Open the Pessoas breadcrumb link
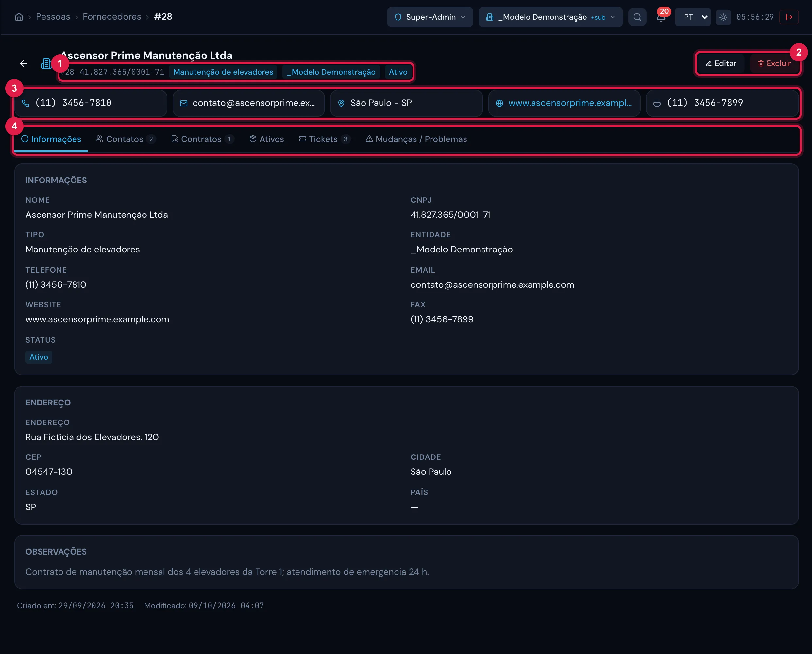 pos(53,17)
